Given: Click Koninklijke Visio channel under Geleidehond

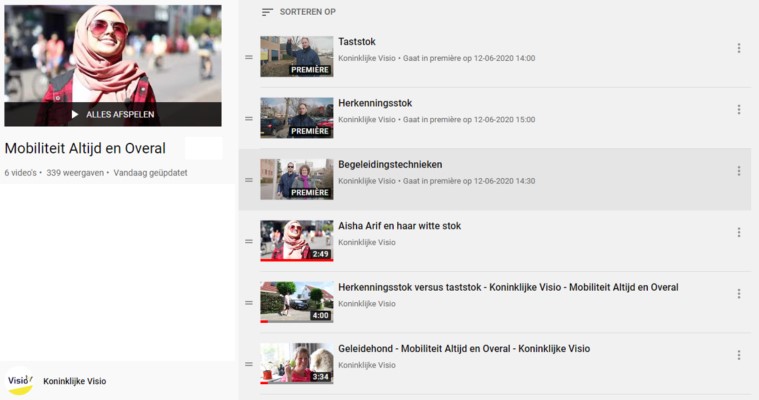Looking at the screenshot, I should point(367,366).
